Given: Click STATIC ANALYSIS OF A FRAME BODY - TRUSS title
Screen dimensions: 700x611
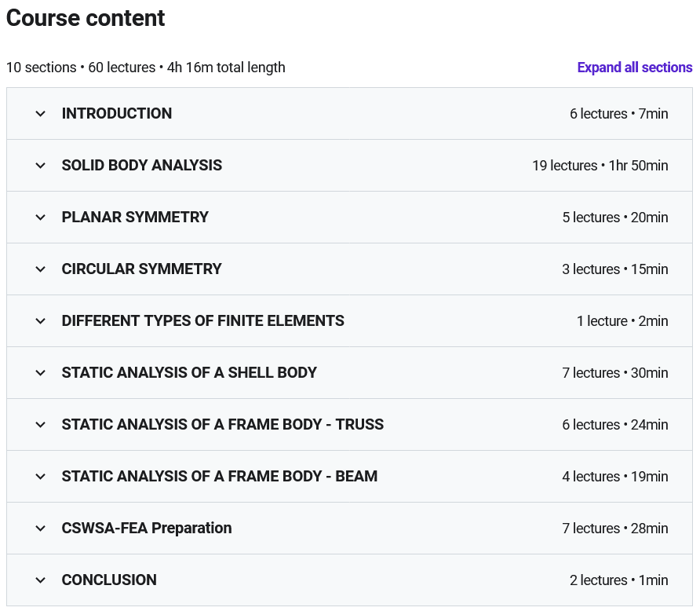Looking at the screenshot, I should click(x=223, y=425).
